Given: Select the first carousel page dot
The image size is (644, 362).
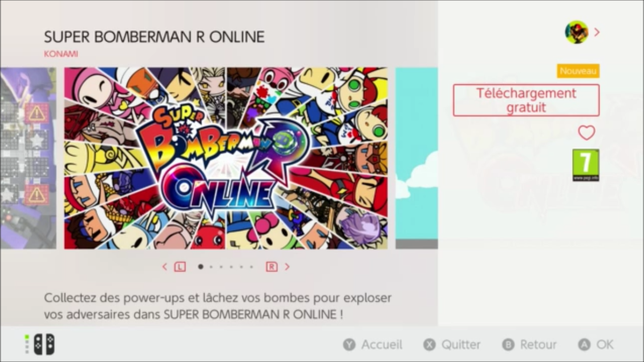Looking at the screenshot, I should click(201, 267).
